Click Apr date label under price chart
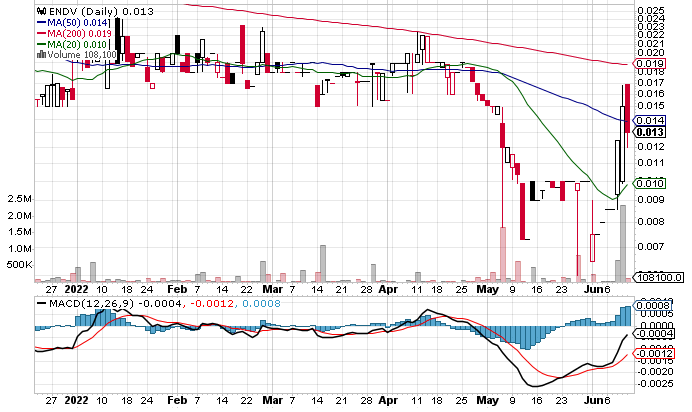The height and width of the screenshot is (412, 692). [388, 289]
